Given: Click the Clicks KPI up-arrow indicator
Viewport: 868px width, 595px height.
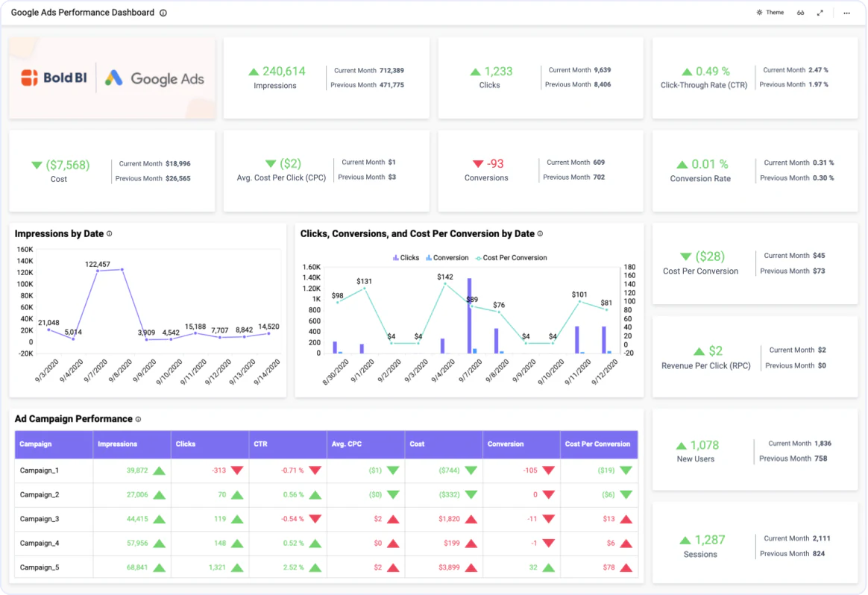Looking at the screenshot, I should pyautogui.click(x=475, y=72).
